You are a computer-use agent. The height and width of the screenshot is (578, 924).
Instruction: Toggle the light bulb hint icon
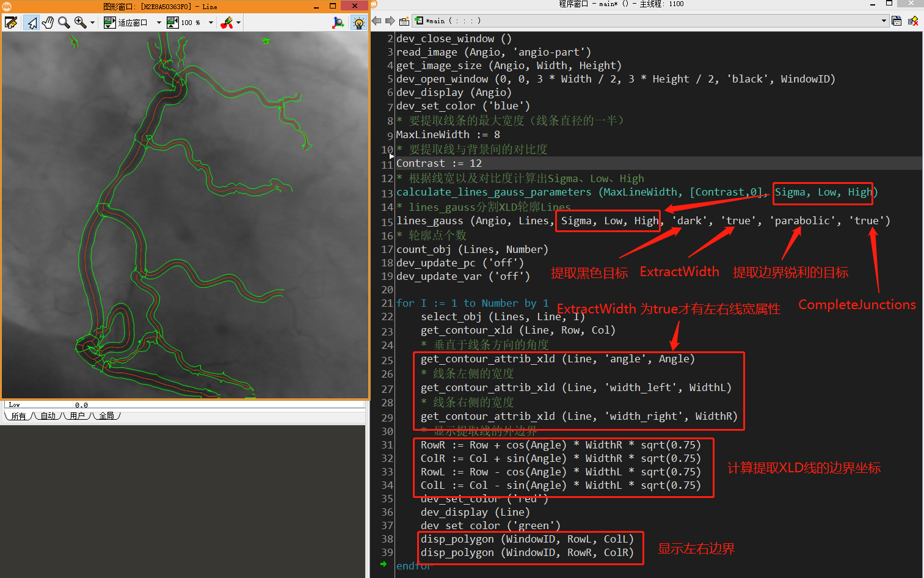click(x=359, y=23)
